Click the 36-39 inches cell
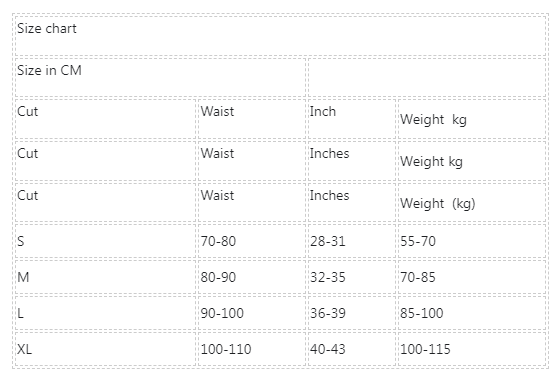Image resolution: width=560 pixels, height=384 pixels. (352, 313)
